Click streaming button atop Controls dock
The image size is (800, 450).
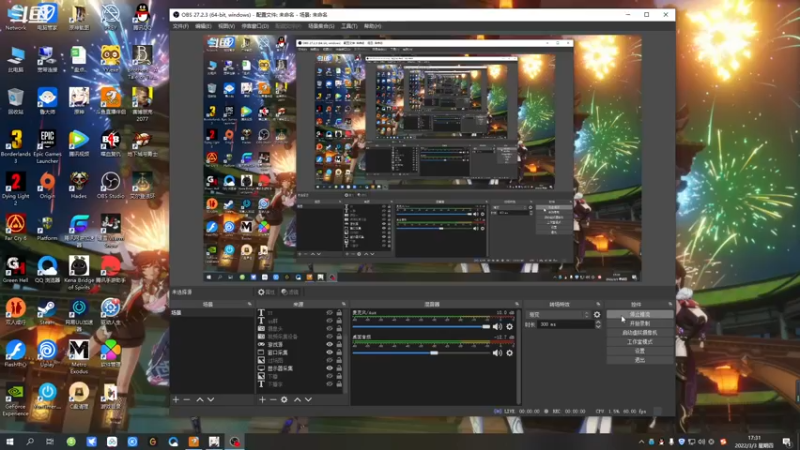[x=640, y=314]
